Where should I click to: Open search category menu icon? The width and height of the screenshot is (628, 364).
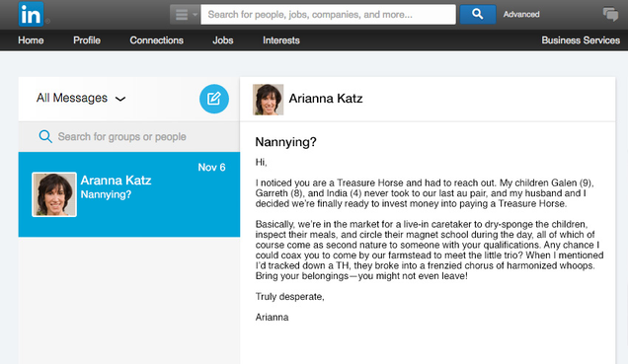pos(185,15)
